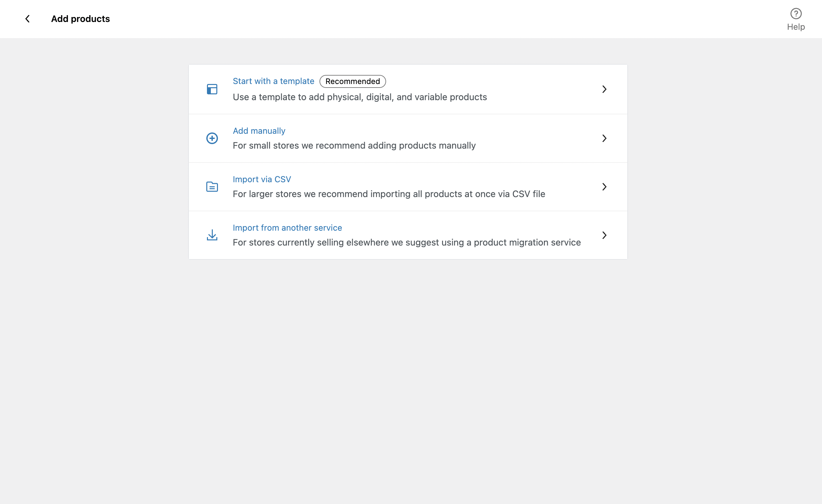822x504 pixels.
Task: Open the Add manually link
Action: pos(259,131)
